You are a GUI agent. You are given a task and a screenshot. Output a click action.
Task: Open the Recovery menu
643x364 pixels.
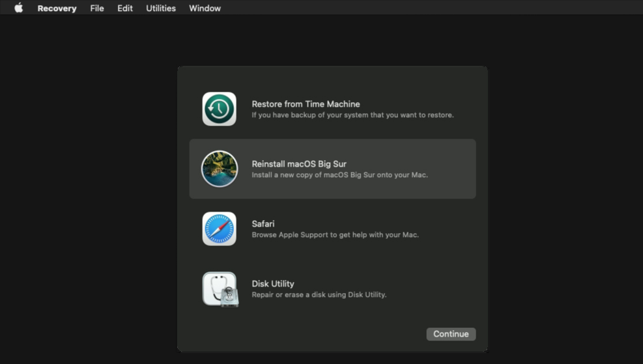(57, 8)
